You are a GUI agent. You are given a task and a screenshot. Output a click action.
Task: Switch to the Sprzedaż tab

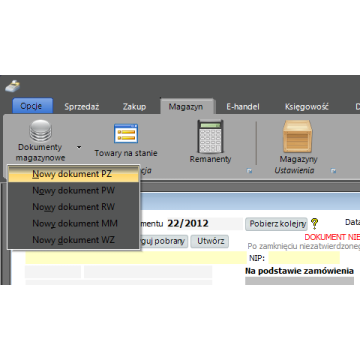(x=82, y=107)
